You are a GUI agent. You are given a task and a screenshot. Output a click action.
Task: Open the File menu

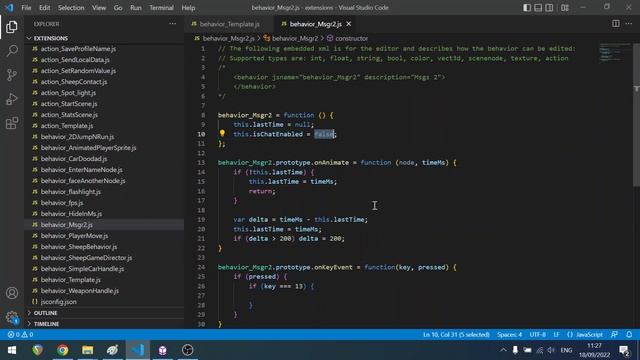(x=26, y=8)
